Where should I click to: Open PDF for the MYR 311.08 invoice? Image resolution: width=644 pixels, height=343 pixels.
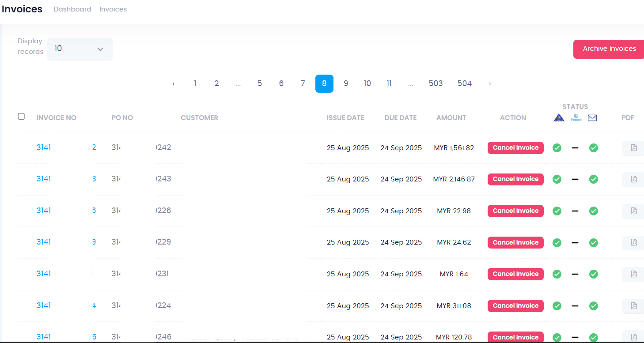[634, 306]
